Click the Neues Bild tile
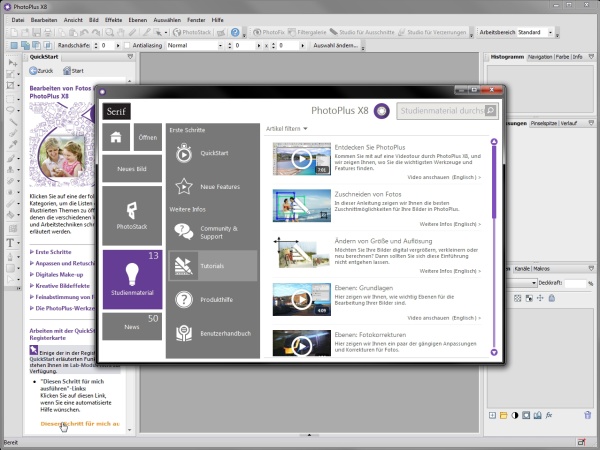 click(132, 168)
